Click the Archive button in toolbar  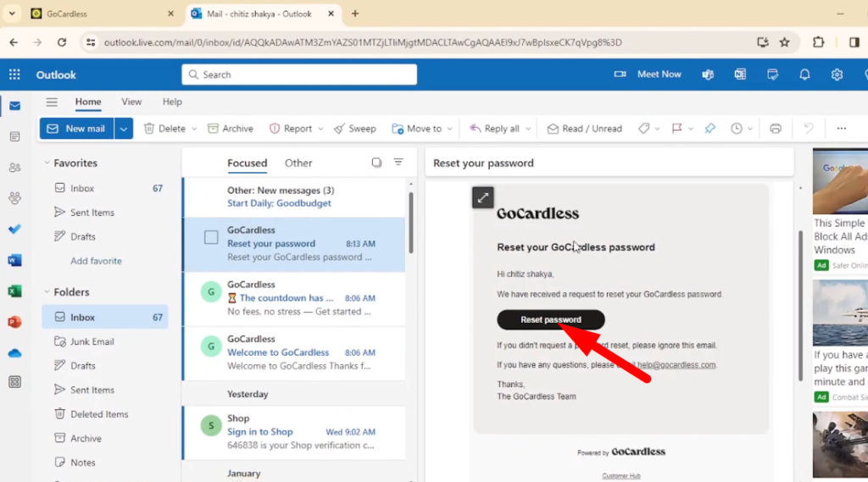tap(231, 129)
